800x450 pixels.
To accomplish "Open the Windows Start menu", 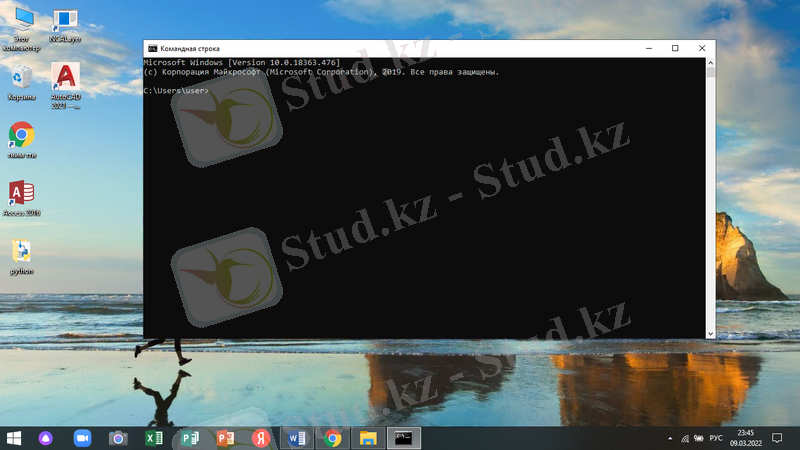I will 14,438.
